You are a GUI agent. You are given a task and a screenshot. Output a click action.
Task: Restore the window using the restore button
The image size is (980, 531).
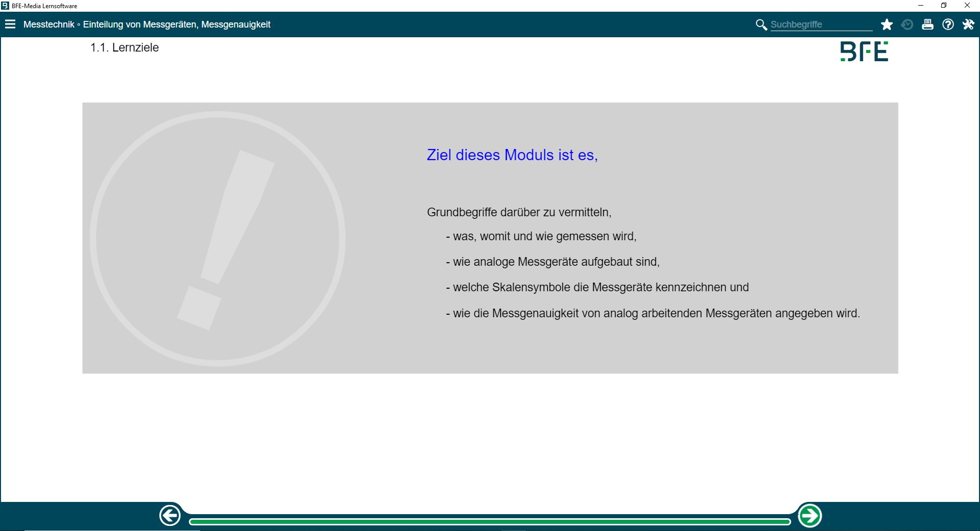[x=944, y=6]
